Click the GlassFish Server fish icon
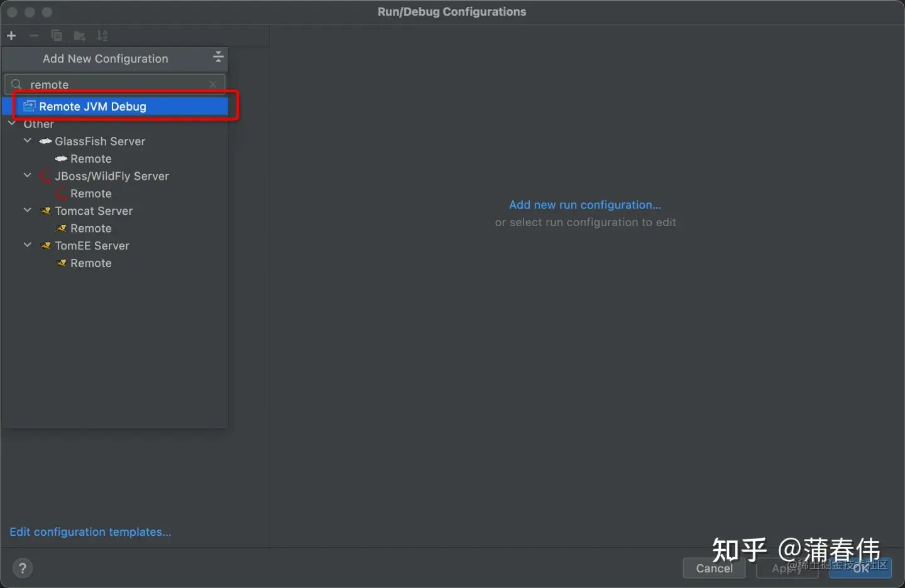 45,141
